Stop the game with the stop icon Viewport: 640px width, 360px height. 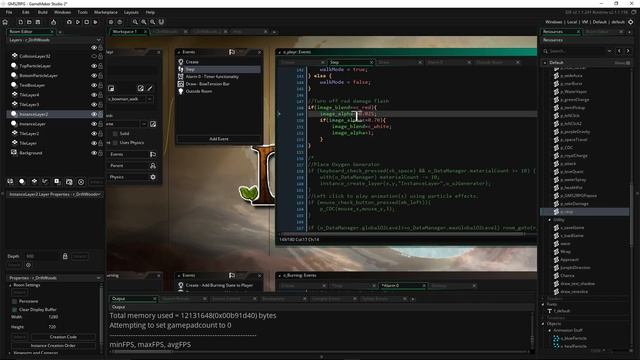point(87,22)
